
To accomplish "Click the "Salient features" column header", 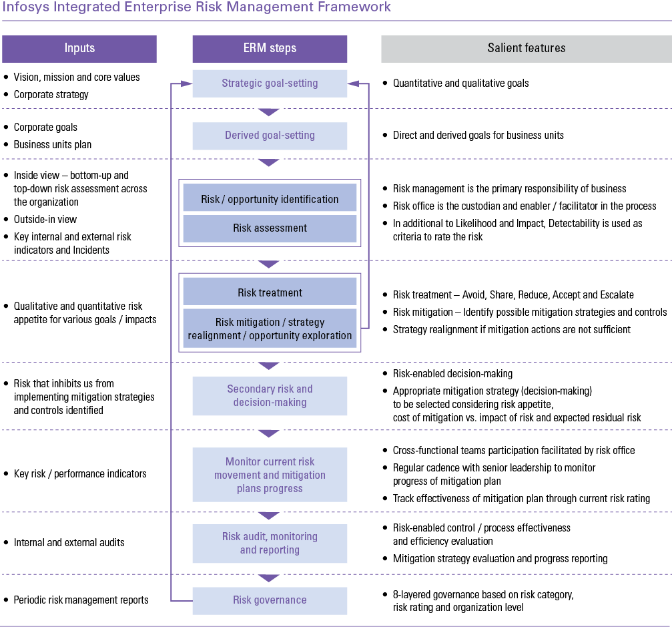I will (x=527, y=49).
